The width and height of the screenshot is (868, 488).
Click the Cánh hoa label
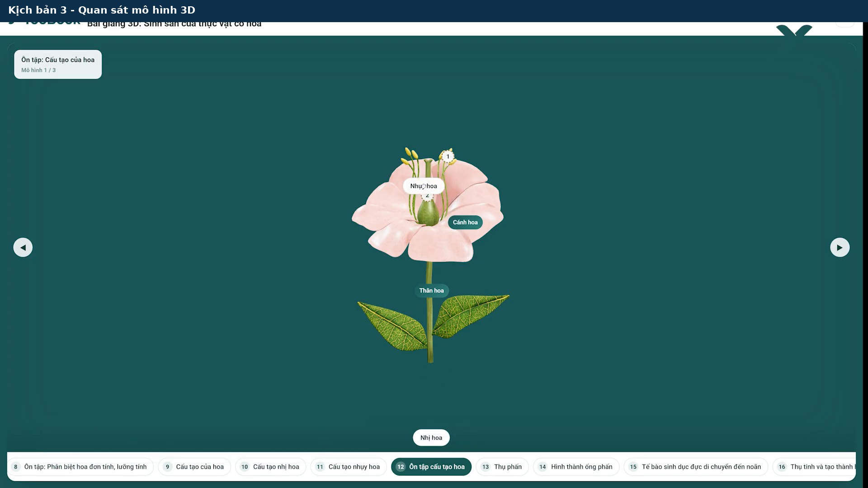coord(465,222)
